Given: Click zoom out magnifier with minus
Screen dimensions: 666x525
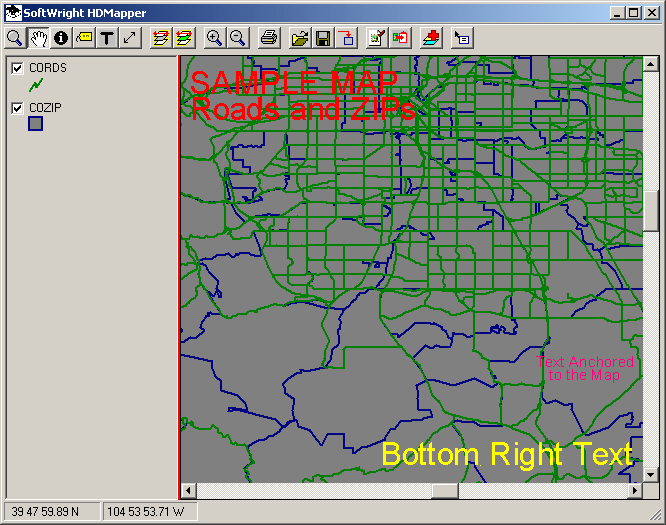Looking at the screenshot, I should [x=238, y=38].
